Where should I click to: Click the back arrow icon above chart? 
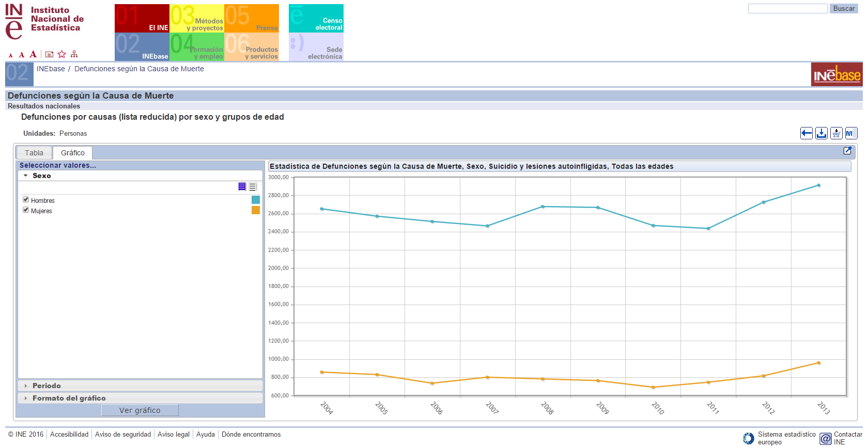coord(807,133)
